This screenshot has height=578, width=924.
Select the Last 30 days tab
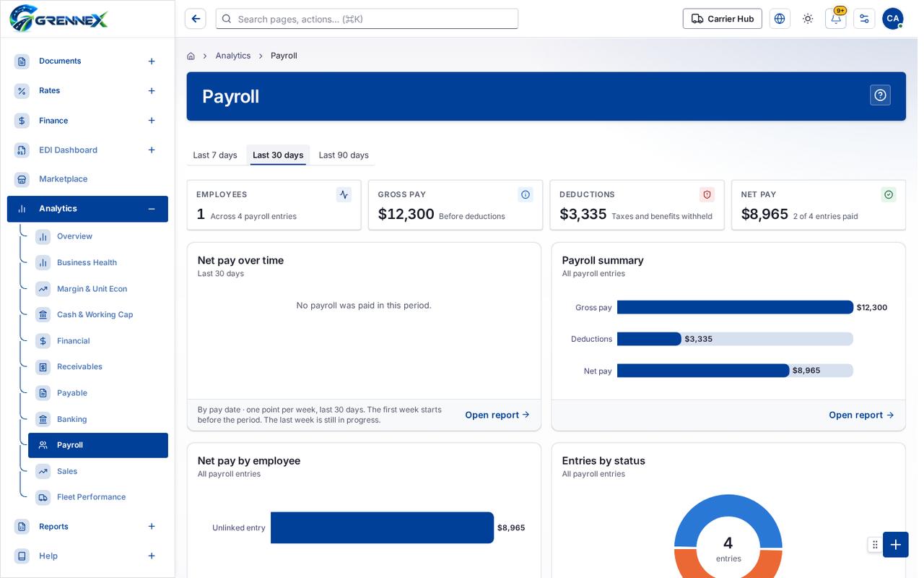(x=278, y=155)
